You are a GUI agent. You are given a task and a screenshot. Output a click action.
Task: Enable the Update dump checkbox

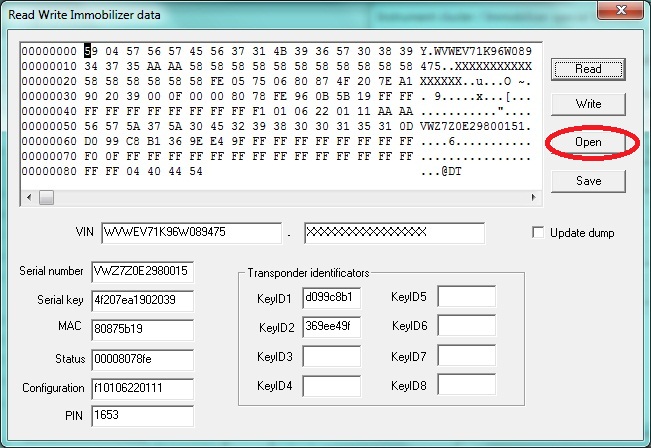click(x=541, y=233)
